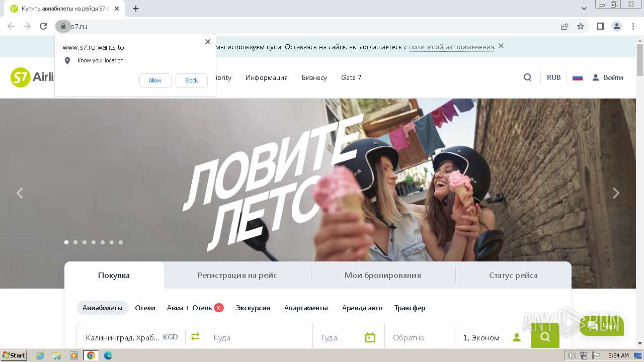The height and width of the screenshot is (362, 644).
Task: Open File Explorer folder taskbar icon
Action: [x=57, y=355]
